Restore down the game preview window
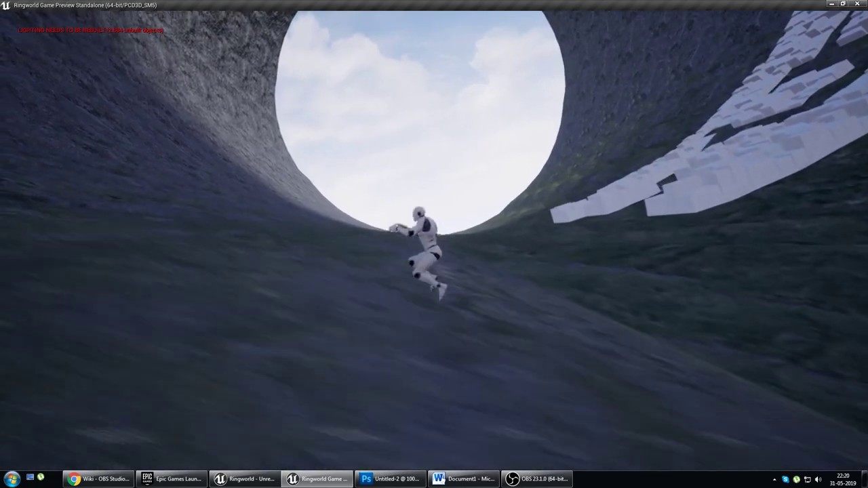The width and height of the screenshot is (868, 488). [x=843, y=4]
